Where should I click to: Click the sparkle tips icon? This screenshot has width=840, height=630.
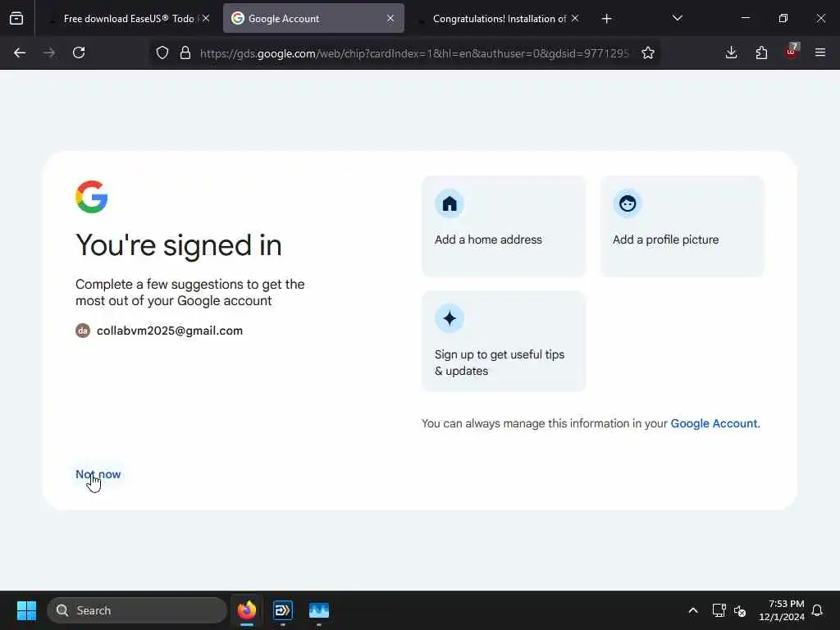[450, 318]
